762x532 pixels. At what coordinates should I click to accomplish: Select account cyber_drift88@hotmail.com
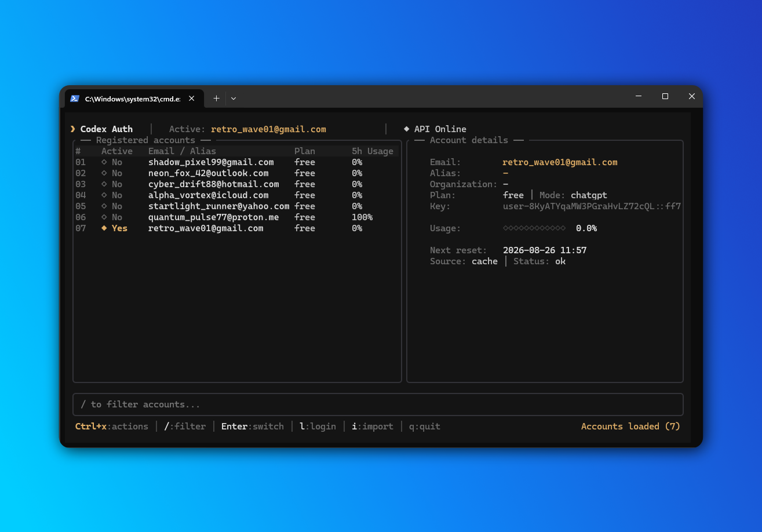214,184
